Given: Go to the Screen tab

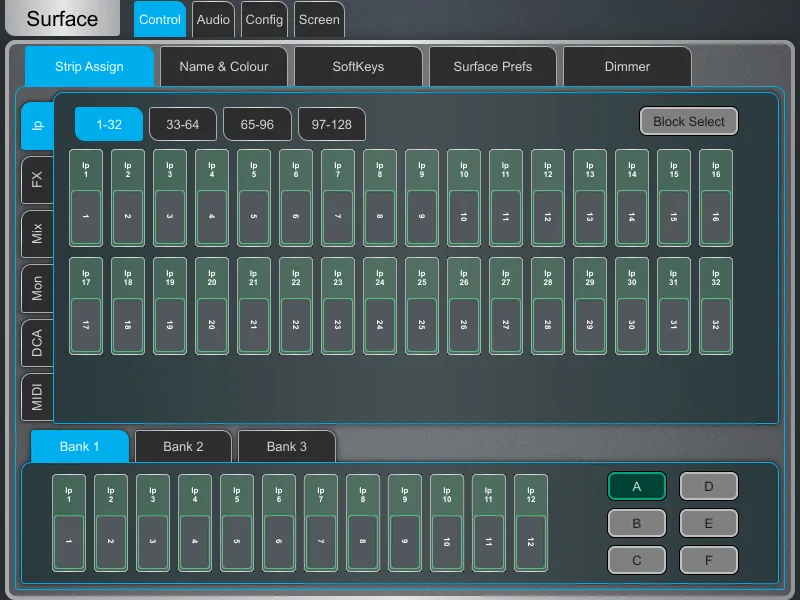Looking at the screenshot, I should pos(319,19).
